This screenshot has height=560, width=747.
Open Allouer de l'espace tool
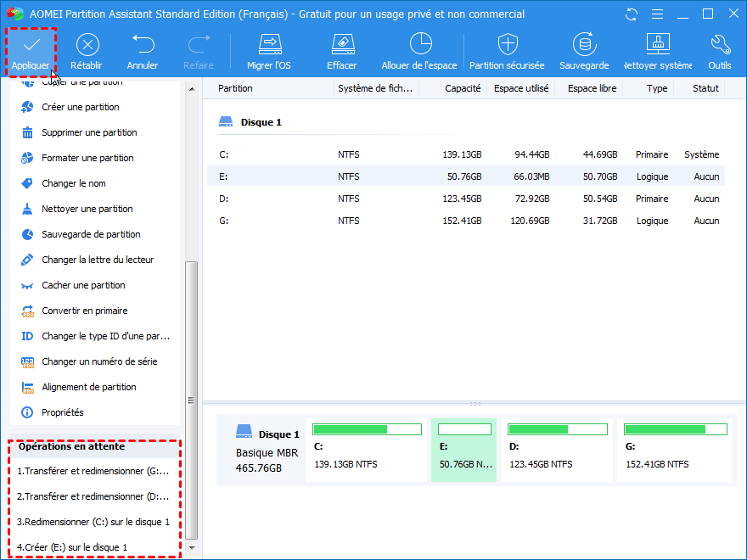pos(419,52)
